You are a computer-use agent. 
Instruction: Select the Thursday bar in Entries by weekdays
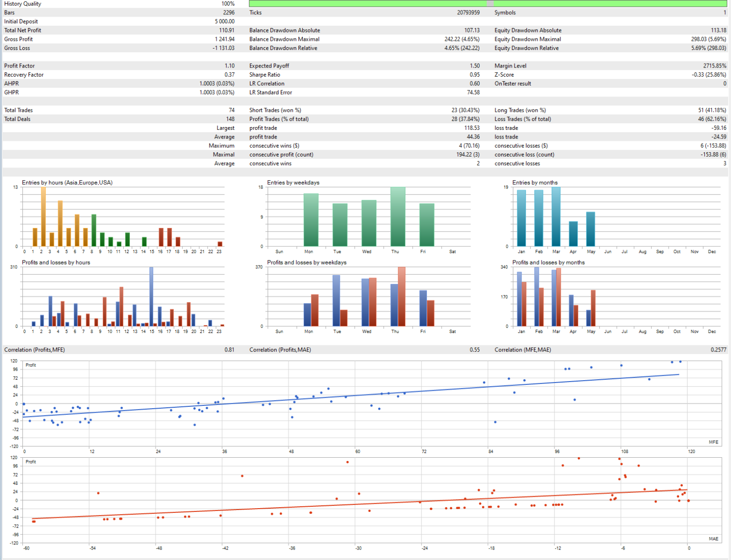(398, 216)
